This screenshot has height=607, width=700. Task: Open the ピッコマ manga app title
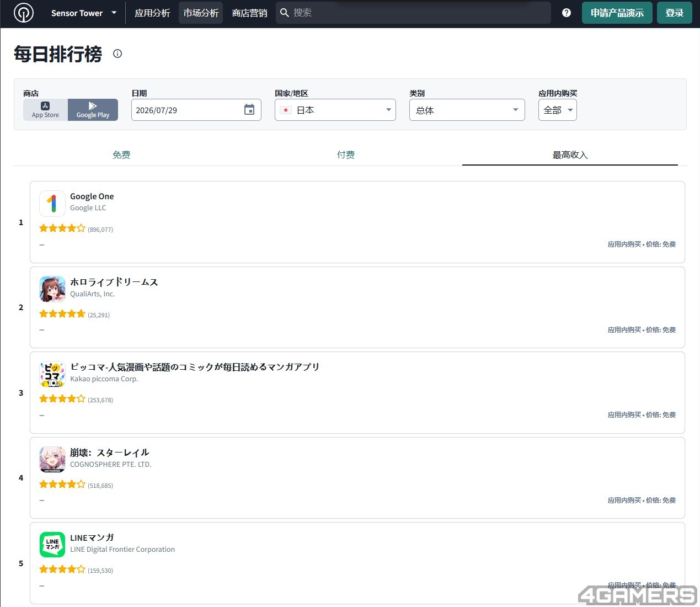click(195, 367)
